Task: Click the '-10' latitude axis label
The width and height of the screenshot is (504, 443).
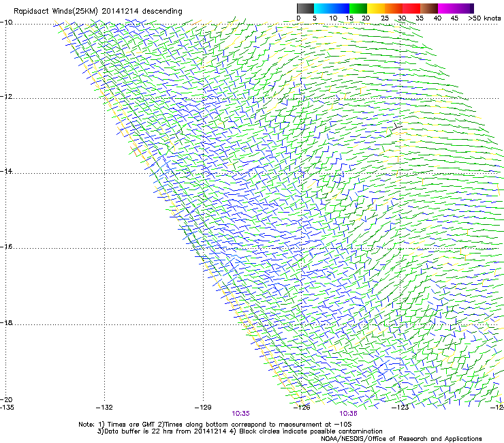Action: tap(6, 22)
